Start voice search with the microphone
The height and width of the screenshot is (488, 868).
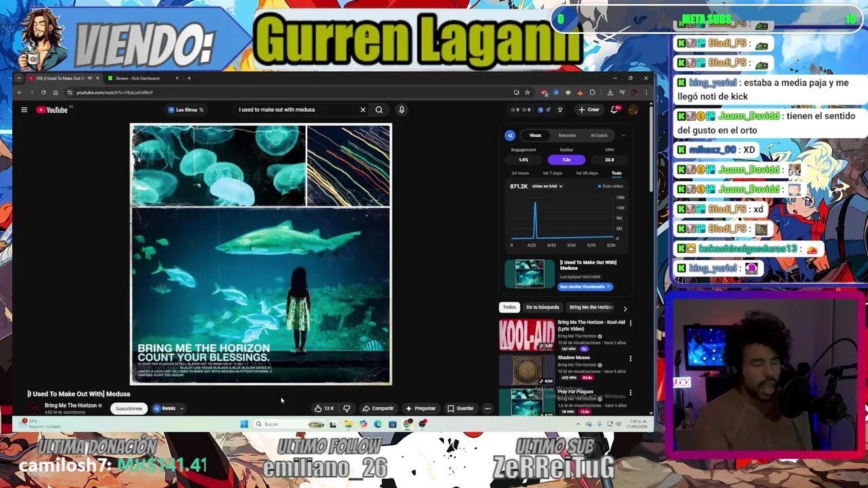pyautogui.click(x=401, y=110)
